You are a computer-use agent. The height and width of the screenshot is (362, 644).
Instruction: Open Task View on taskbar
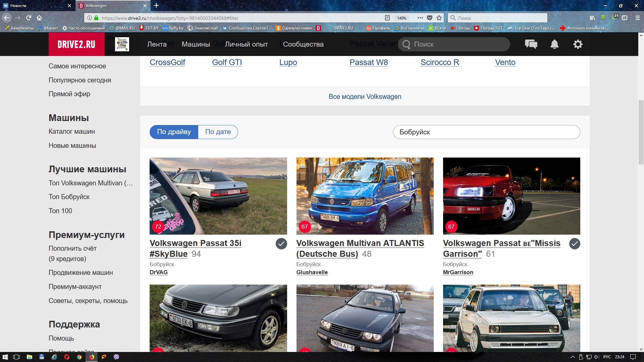click(16, 357)
